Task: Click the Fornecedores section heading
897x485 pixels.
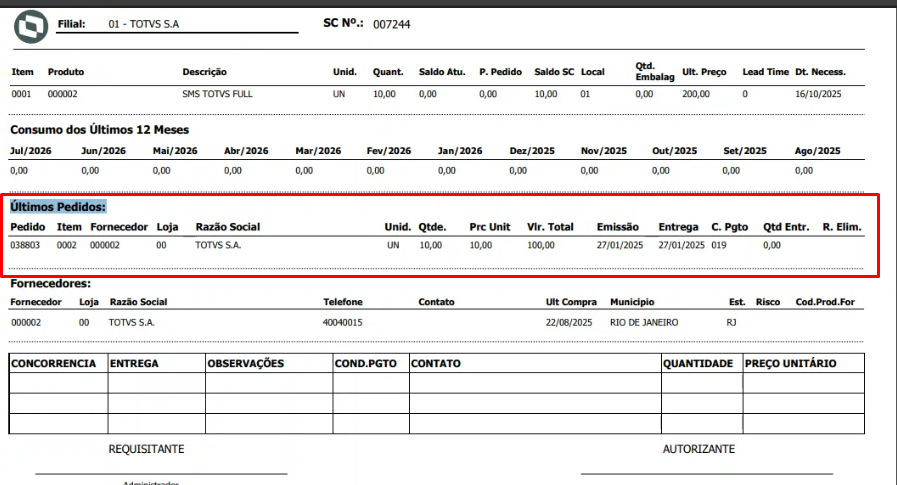Action: [x=50, y=284]
